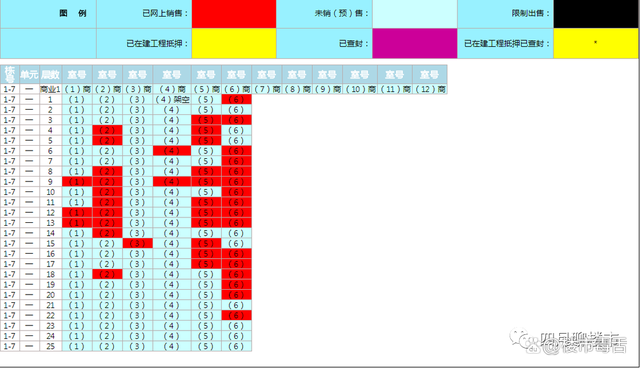Select commercial unit (7)商 in 商业1 row
Image resolution: width=640 pixels, height=368 pixels.
[267, 89]
